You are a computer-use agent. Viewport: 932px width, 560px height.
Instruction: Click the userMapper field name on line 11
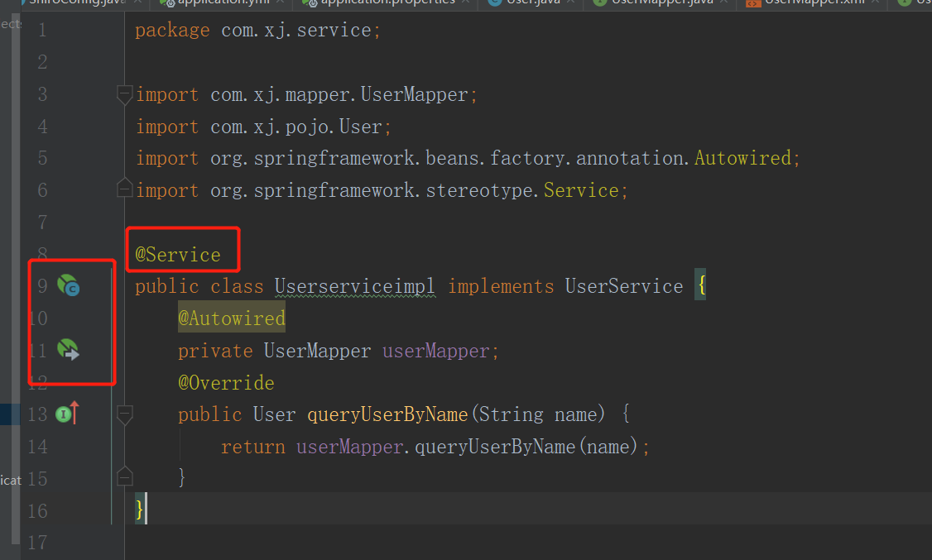436,351
